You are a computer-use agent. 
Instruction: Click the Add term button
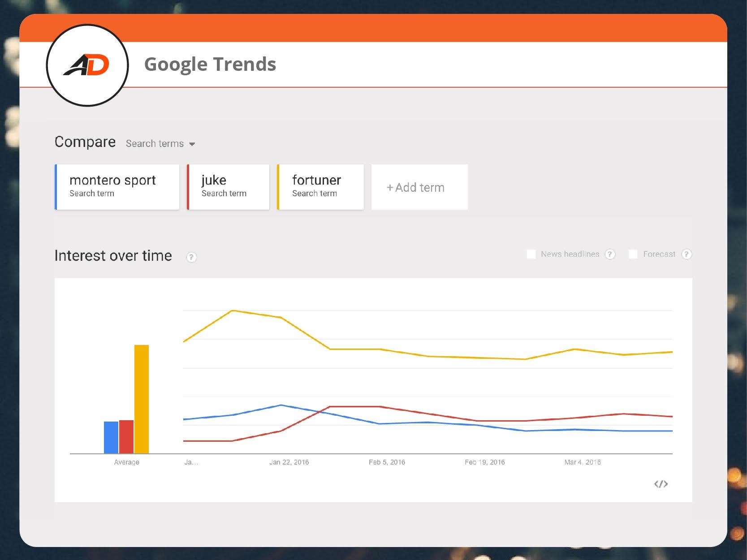419,187
